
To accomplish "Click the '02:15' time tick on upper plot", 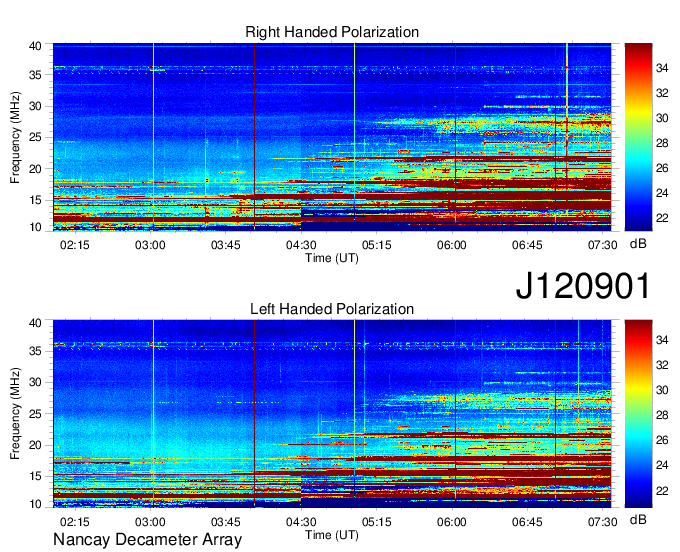I will click(75, 245).
